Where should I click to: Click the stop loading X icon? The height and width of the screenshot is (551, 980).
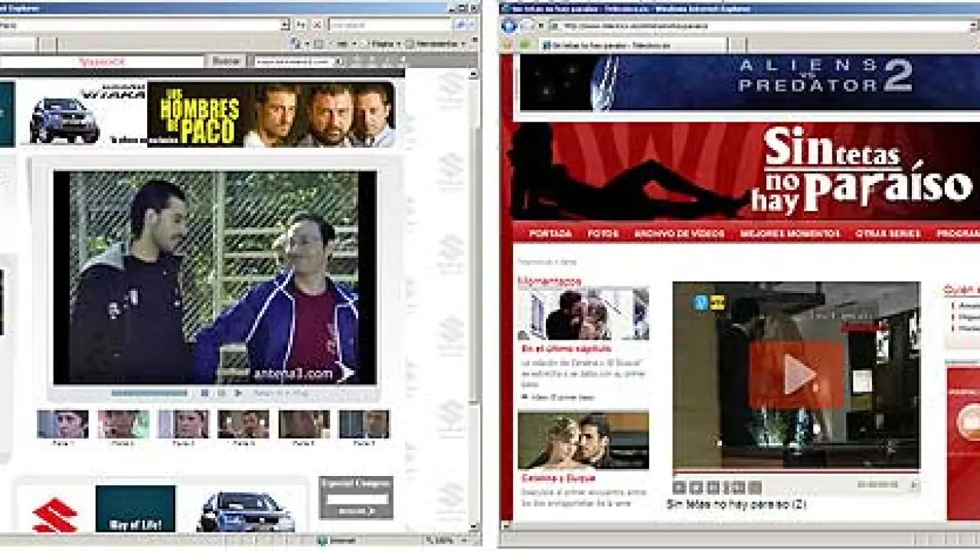click(x=317, y=25)
